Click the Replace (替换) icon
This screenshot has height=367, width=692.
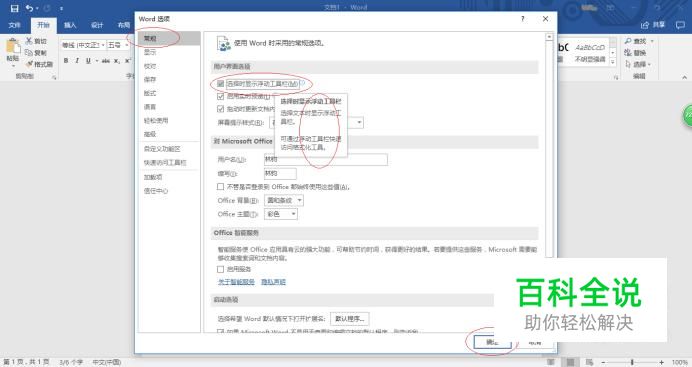coord(628,52)
